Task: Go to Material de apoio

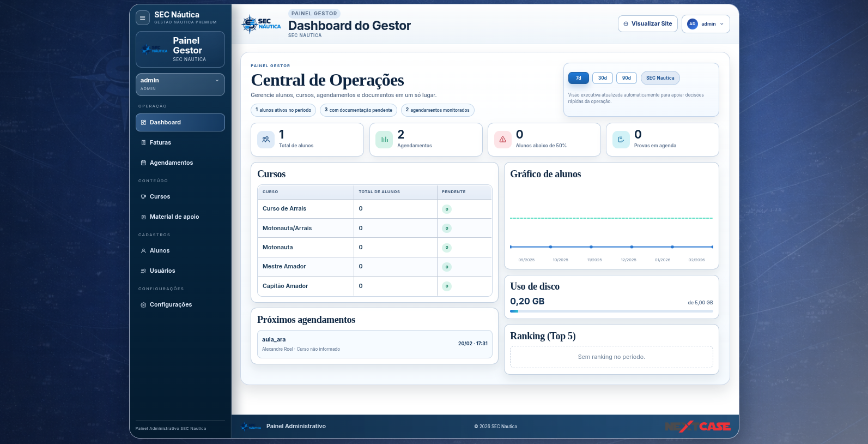Action: click(x=174, y=217)
